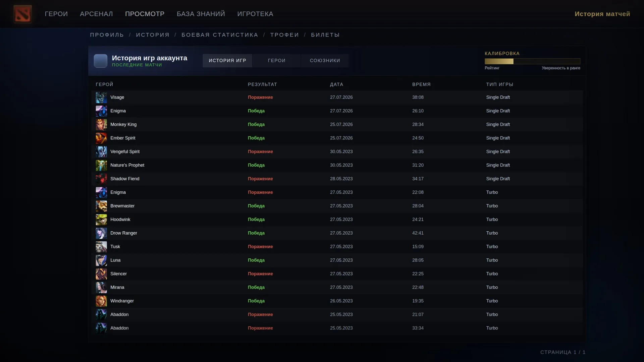The height and width of the screenshot is (362, 644).
Task: Open the ПРОФИЛЬ submenu link
Action: click(107, 35)
